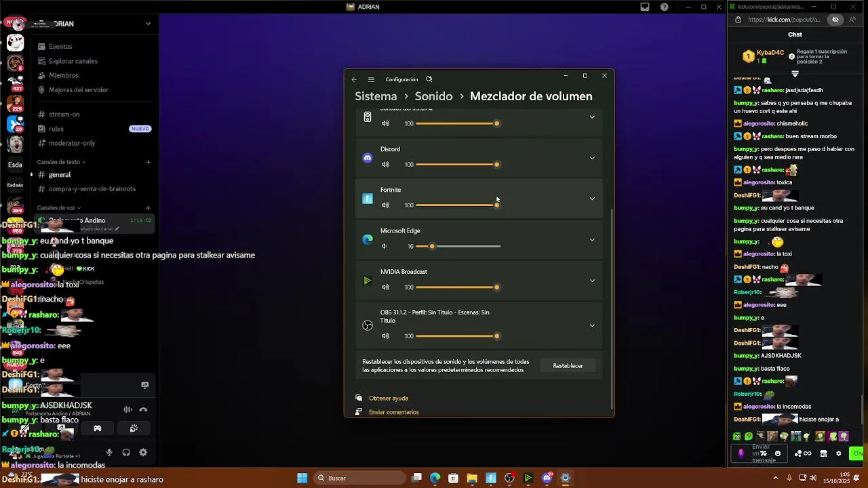Go back with the Settings back arrow
Viewport: 868px width, 488px height.
point(354,79)
